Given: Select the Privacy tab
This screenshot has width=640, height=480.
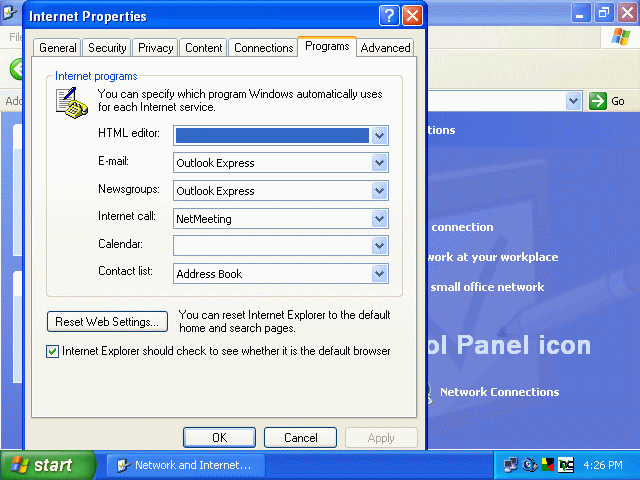Looking at the screenshot, I should coord(156,48).
